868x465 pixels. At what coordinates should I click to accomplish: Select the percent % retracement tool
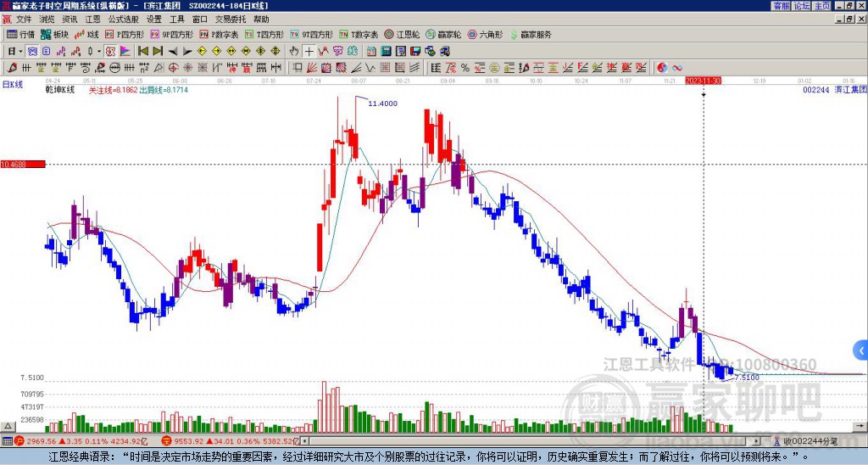[465, 68]
